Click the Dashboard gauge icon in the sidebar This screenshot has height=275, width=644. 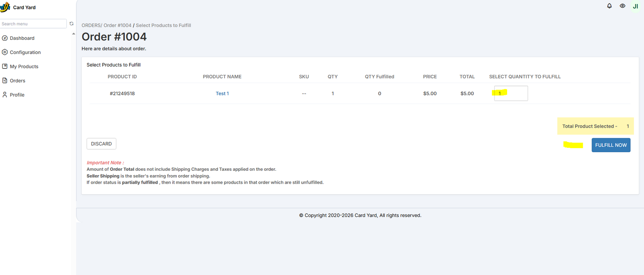(x=5, y=38)
